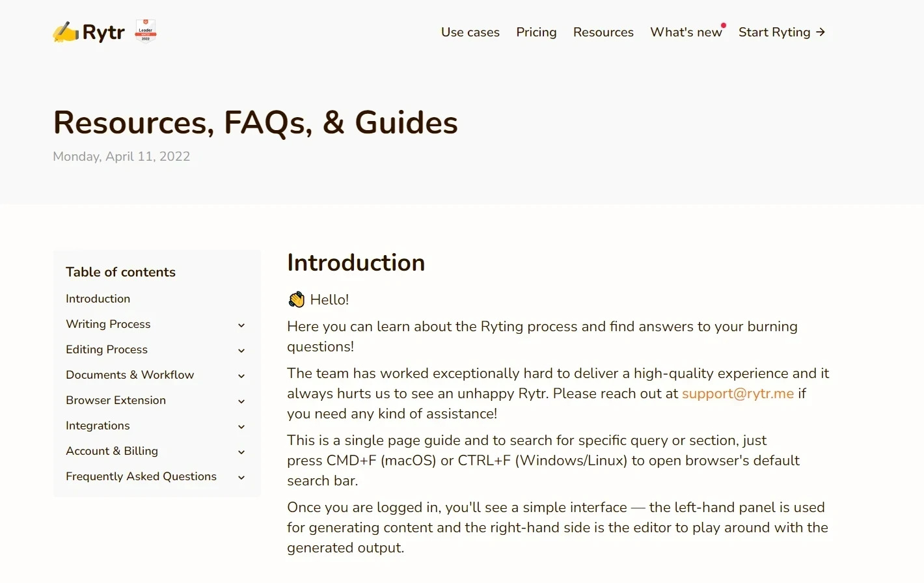Click the arrow beside Start Ryting
This screenshot has height=583, width=924.
[821, 32]
